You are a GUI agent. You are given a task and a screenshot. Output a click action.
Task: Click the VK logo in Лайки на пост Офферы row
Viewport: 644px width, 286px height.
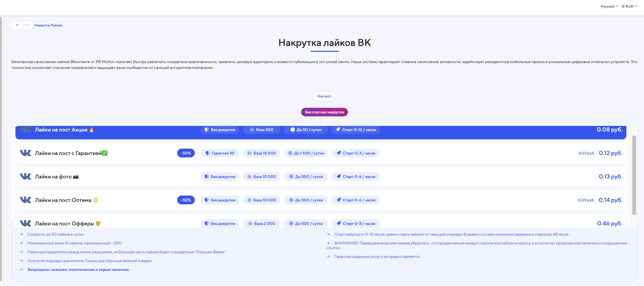[x=25, y=223]
